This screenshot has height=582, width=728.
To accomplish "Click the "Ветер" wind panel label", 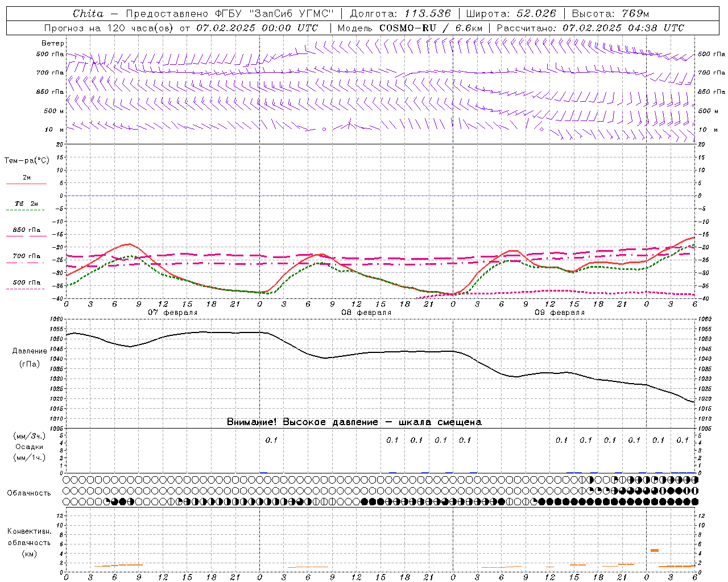I will 53,43.
